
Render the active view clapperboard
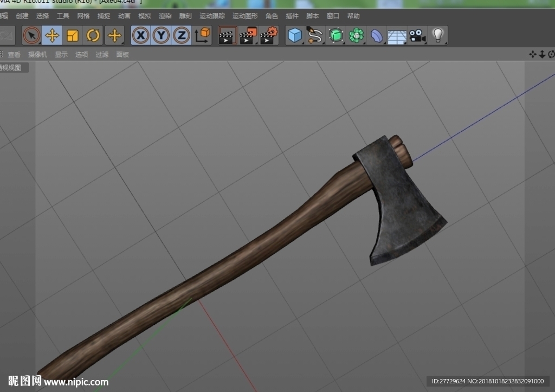click(x=228, y=35)
